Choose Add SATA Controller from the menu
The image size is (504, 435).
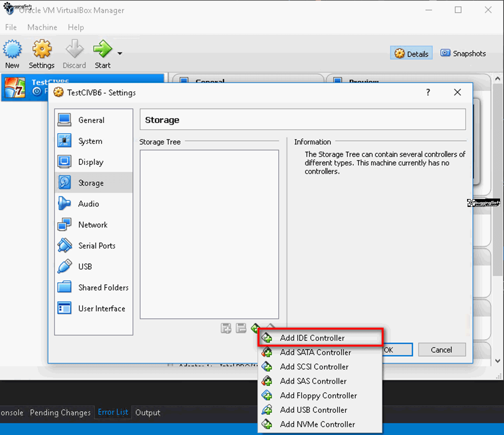pyautogui.click(x=320, y=352)
